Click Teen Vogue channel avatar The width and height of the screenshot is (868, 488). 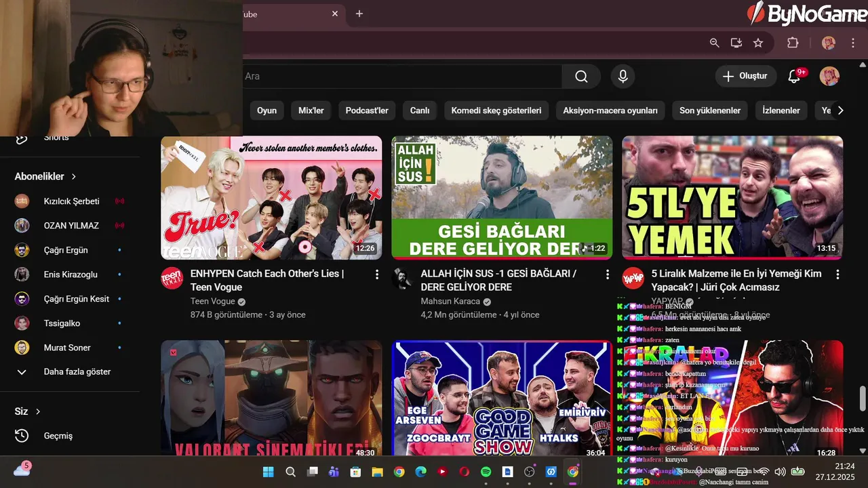(x=172, y=279)
